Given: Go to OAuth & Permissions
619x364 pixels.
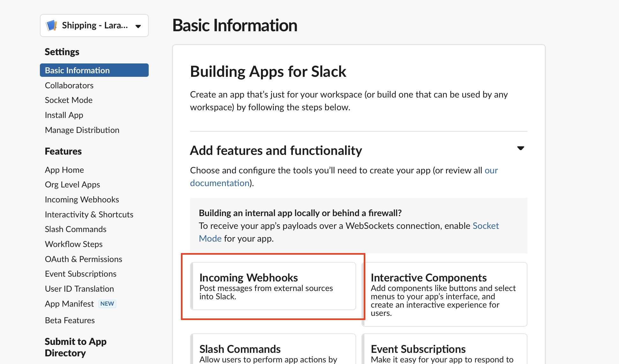Looking at the screenshot, I should (83, 259).
